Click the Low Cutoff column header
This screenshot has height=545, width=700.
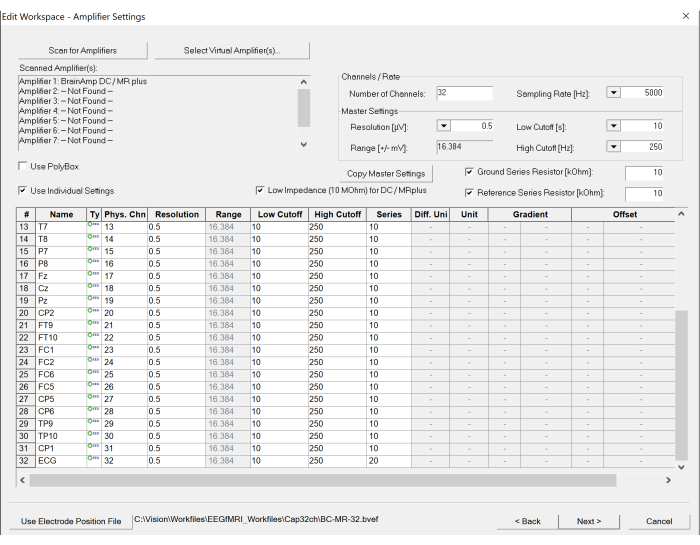click(x=279, y=214)
